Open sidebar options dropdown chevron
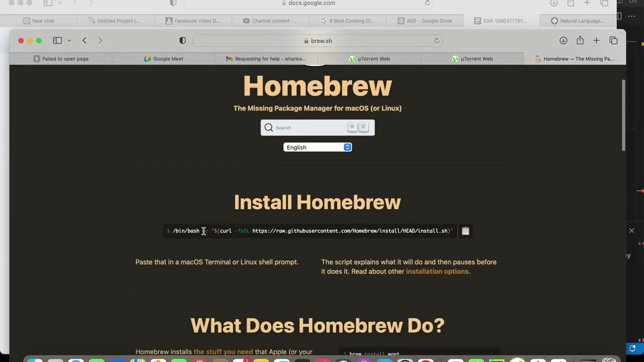Screen dimensions: 644x362 click(x=69, y=41)
